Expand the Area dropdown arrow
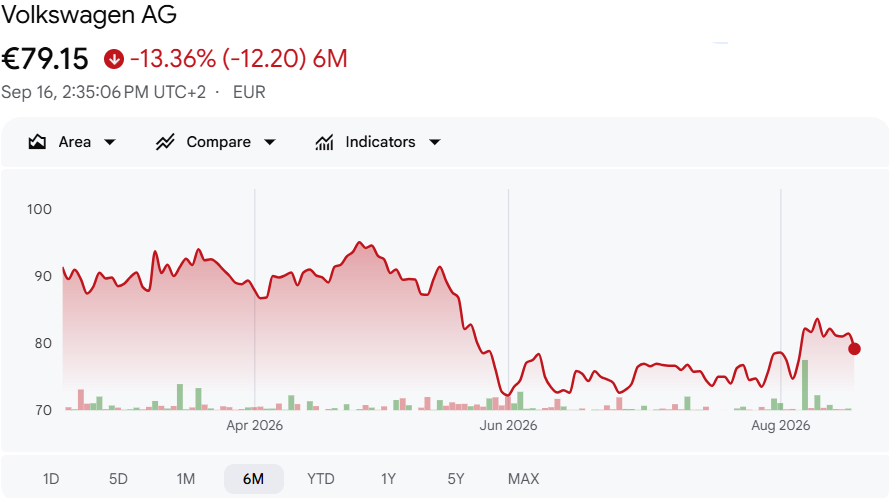Screen dimensions: 889x498 click(x=110, y=142)
